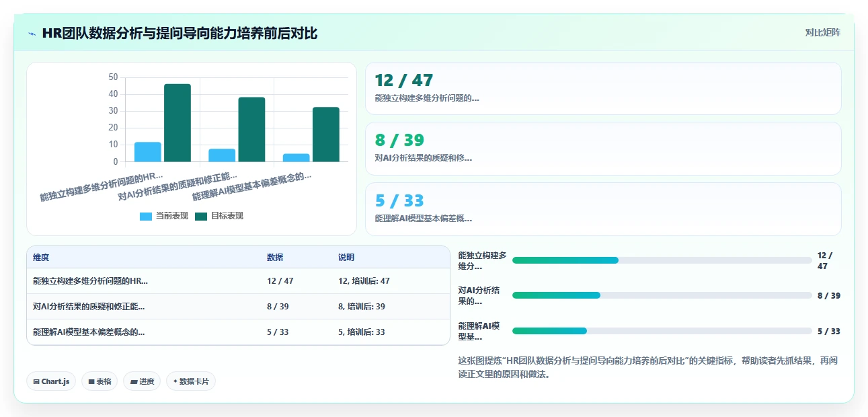Click the icon in the Chart.js chip
Viewport: 868px width, 417px height.
tap(36, 381)
